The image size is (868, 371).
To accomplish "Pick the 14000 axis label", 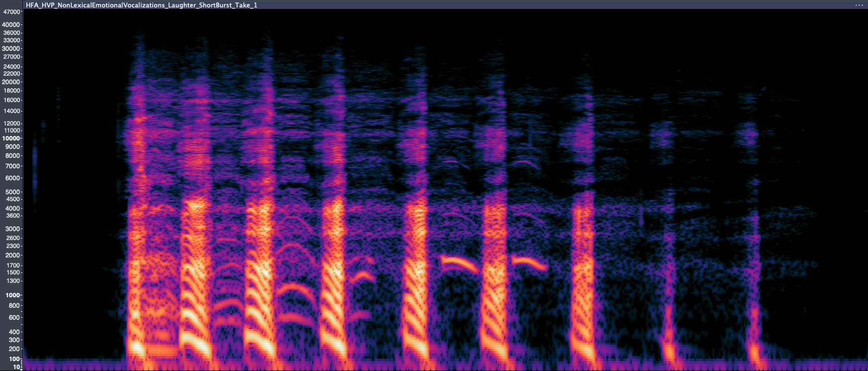I will tap(11, 111).
